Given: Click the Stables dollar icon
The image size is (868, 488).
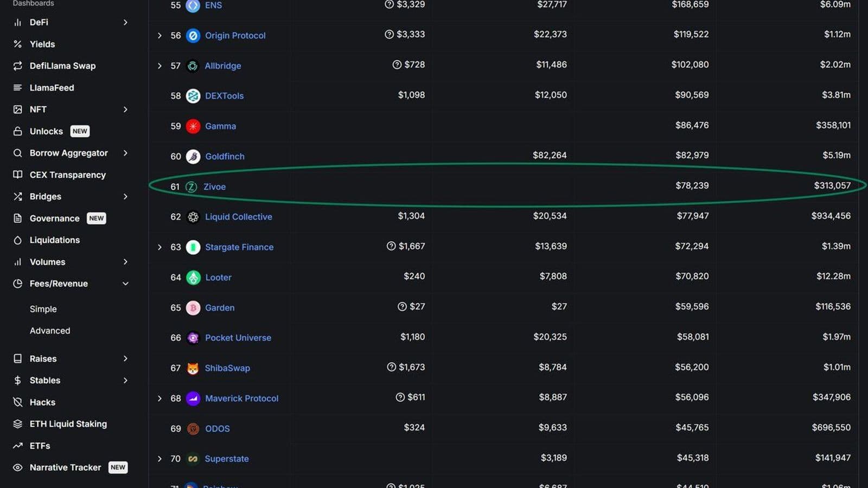Looking at the screenshot, I should point(18,380).
